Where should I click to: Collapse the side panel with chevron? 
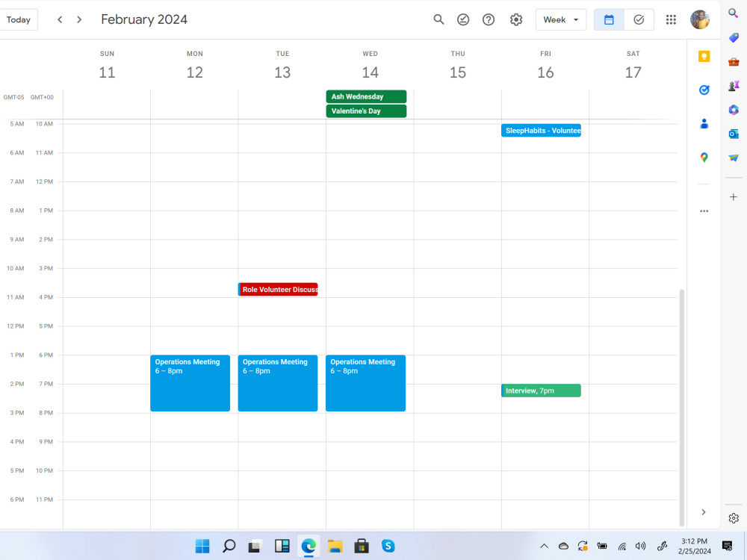pyautogui.click(x=704, y=512)
